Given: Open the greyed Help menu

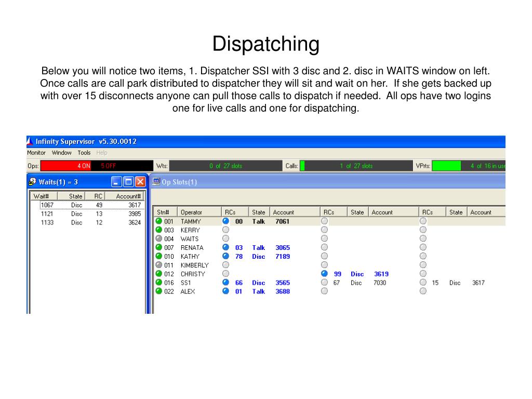Looking at the screenshot, I should pyautogui.click(x=101, y=153).
